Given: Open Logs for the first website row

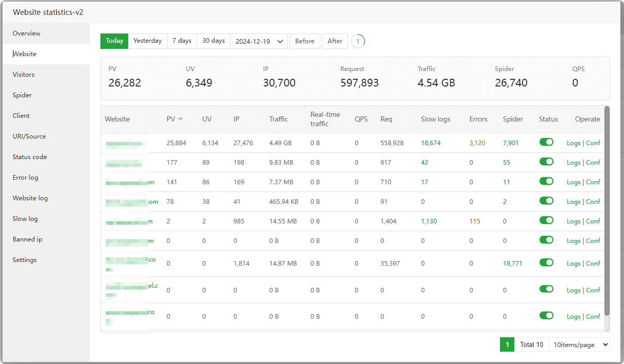Looking at the screenshot, I should [x=574, y=143].
